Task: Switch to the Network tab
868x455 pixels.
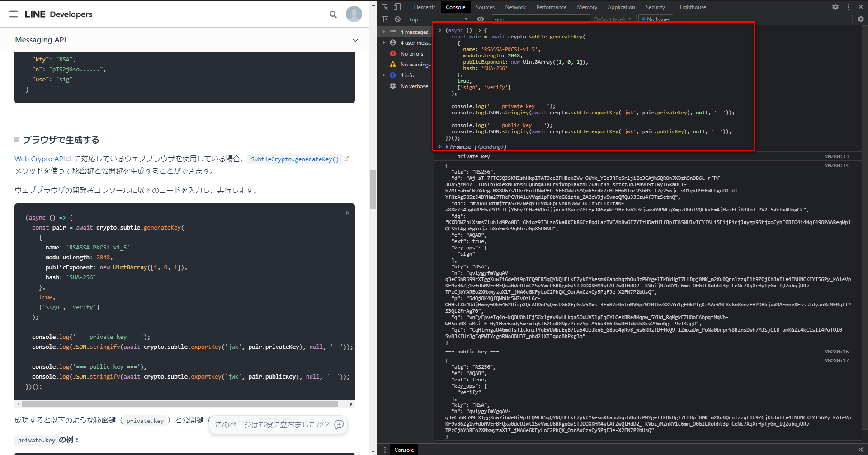Action: [x=515, y=7]
